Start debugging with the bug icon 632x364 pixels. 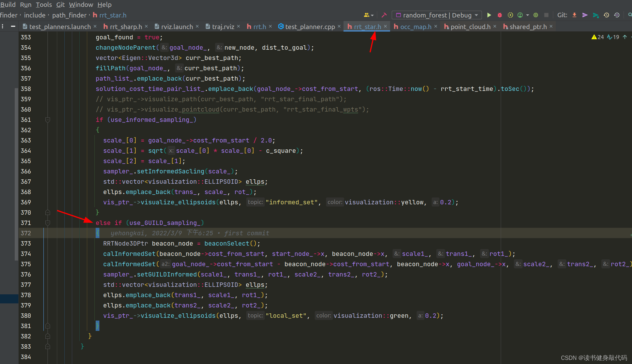(x=499, y=15)
